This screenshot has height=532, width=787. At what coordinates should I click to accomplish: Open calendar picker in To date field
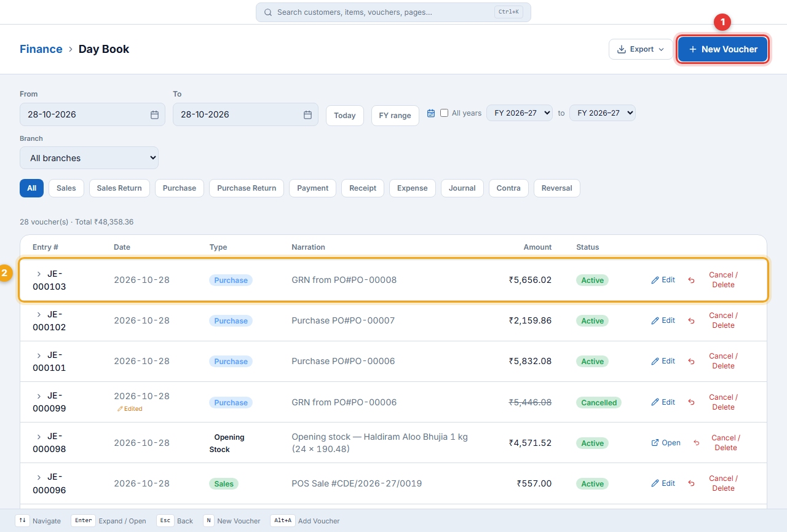(307, 114)
